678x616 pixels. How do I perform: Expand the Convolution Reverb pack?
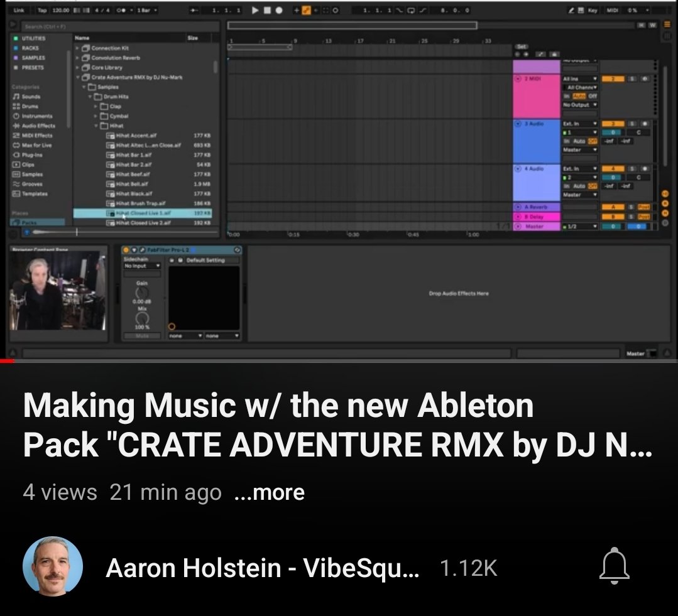(x=77, y=57)
